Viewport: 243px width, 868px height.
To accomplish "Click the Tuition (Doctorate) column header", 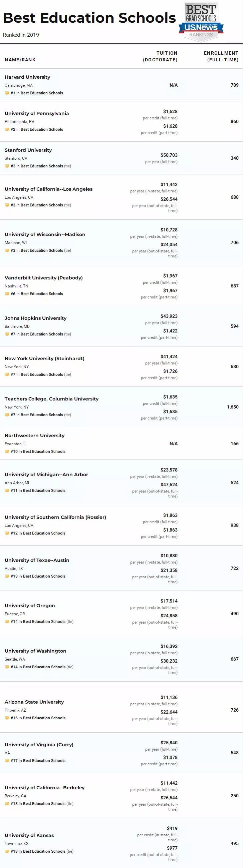I will (x=160, y=56).
